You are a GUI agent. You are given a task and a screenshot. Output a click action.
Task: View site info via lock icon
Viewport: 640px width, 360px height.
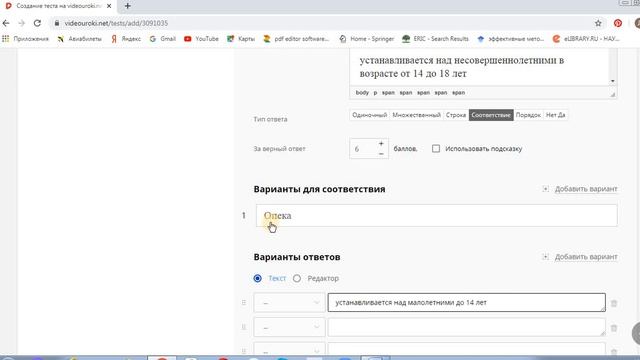click(57, 23)
